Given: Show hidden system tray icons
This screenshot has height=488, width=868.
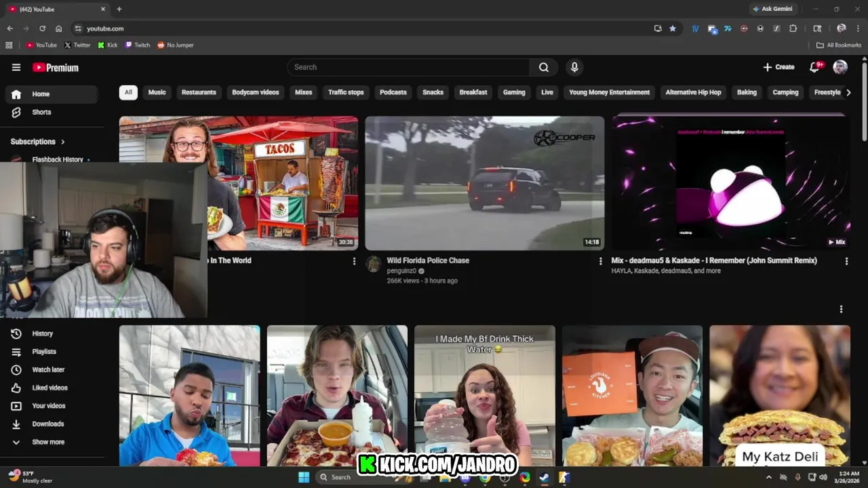Looking at the screenshot, I should pos(768,477).
